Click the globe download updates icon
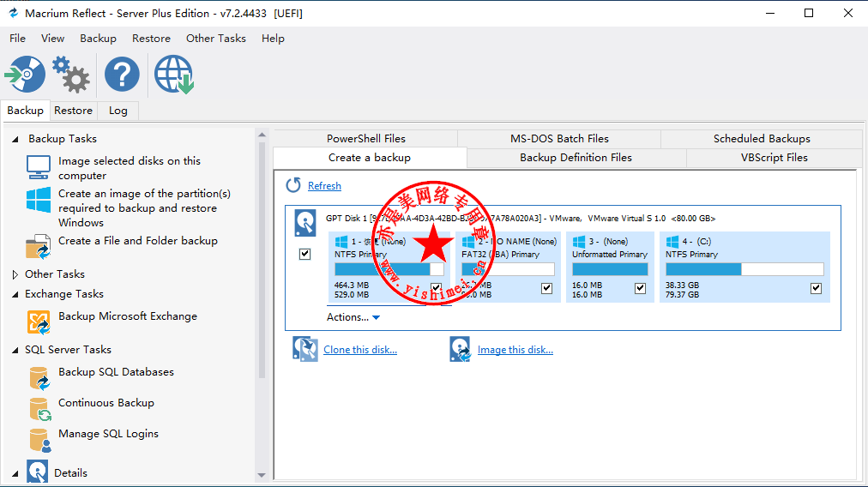The width and height of the screenshot is (868, 487). pyautogui.click(x=174, y=74)
